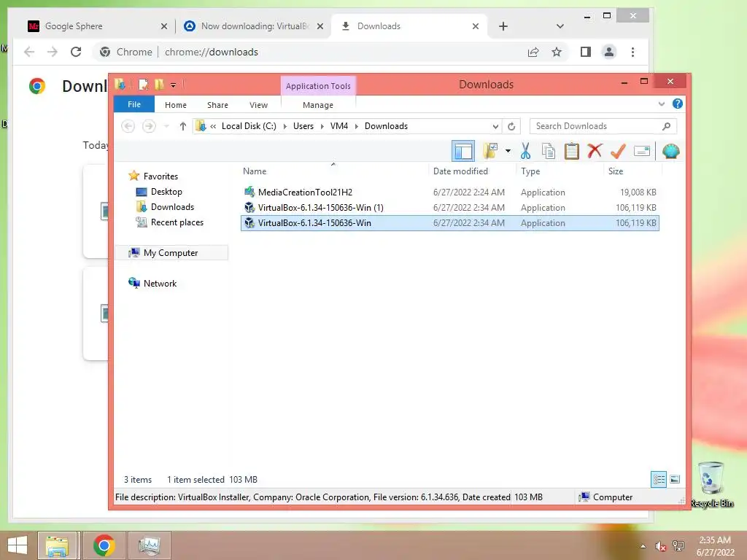Open the File tab in Explorer
The height and width of the screenshot is (560, 747).
pos(134,104)
